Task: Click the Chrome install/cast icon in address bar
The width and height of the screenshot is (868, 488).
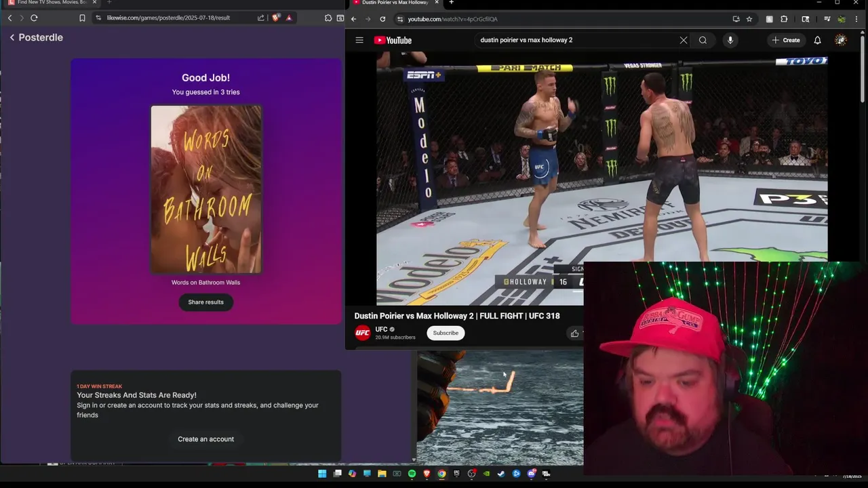Action: click(736, 19)
